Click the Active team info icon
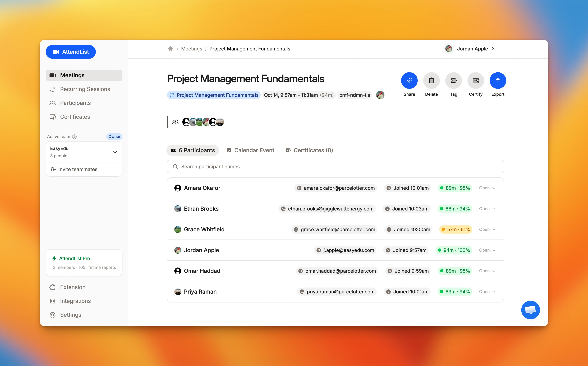The image size is (588, 366). (x=74, y=137)
